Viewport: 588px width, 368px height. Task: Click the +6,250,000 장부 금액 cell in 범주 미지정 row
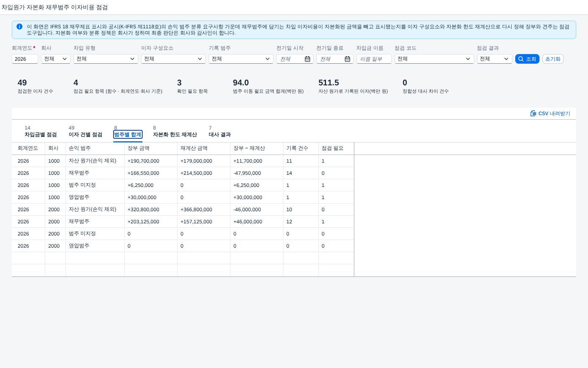151,185
